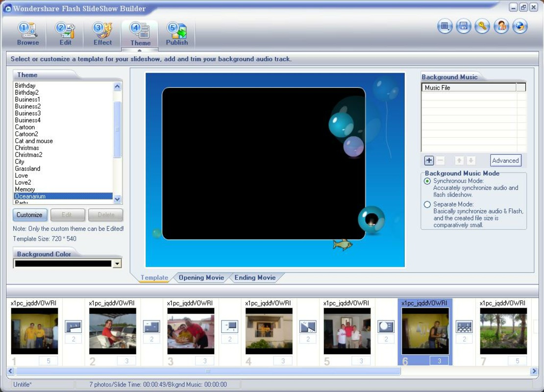Open the step 2 Edit section
Screen dimensions: 544x392
pyautogui.click(x=66, y=34)
